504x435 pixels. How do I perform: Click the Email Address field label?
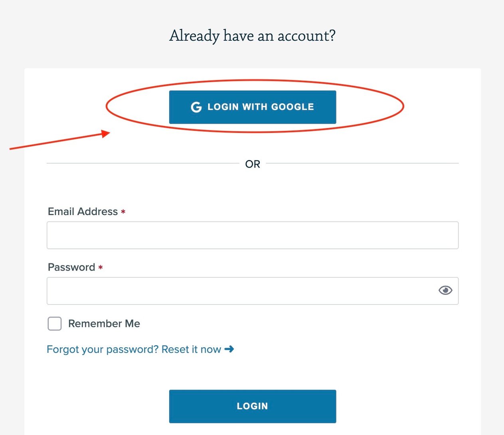click(x=83, y=212)
